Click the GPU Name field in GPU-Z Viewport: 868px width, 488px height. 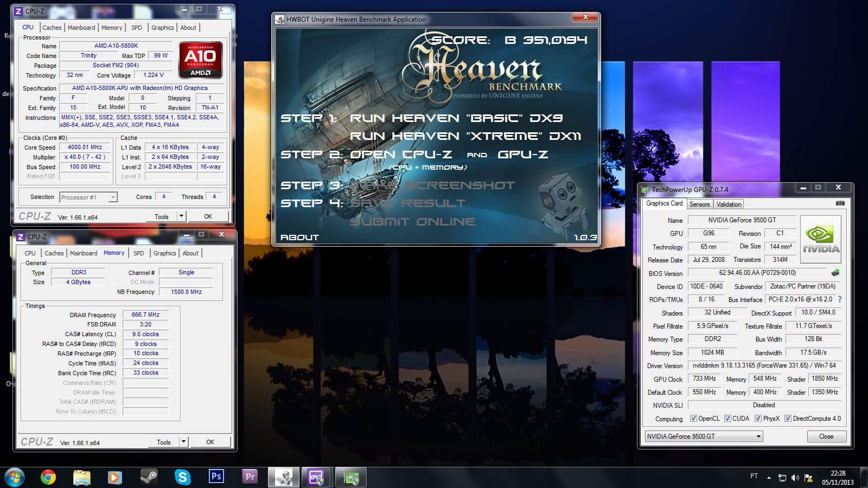742,220
